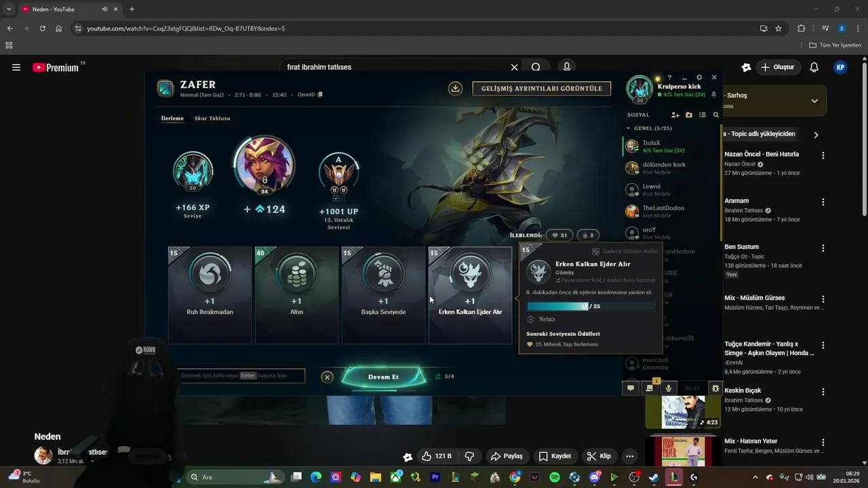Screen dimensions: 868x488
Task: Open Chrome extensions puzzle icon
Action: 801,28
